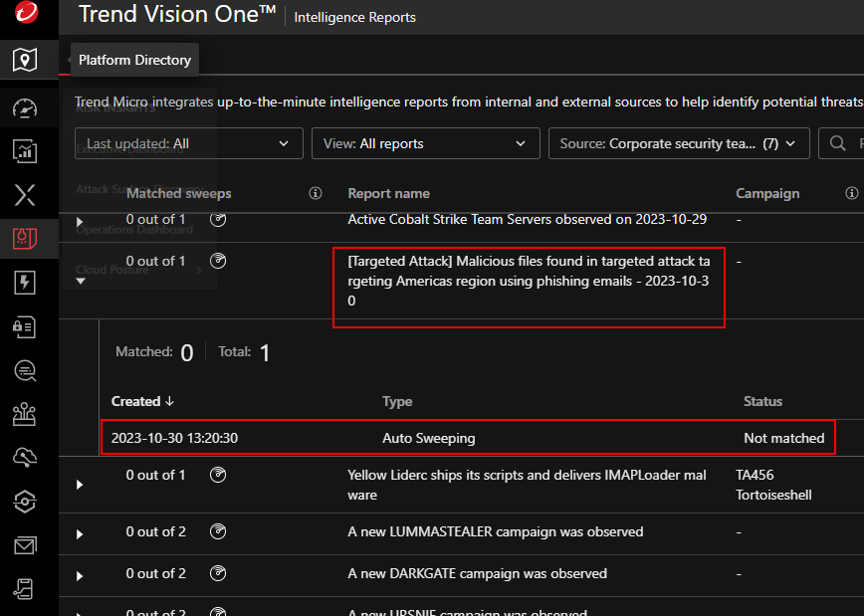The width and height of the screenshot is (864, 616).
Task: Open Active Cobalt Strike Team Servers report
Action: 527,219
